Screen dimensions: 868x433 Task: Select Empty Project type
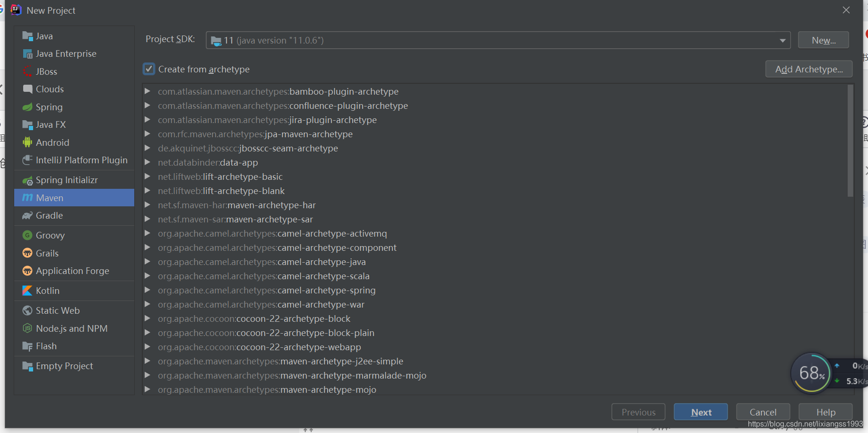point(74,366)
